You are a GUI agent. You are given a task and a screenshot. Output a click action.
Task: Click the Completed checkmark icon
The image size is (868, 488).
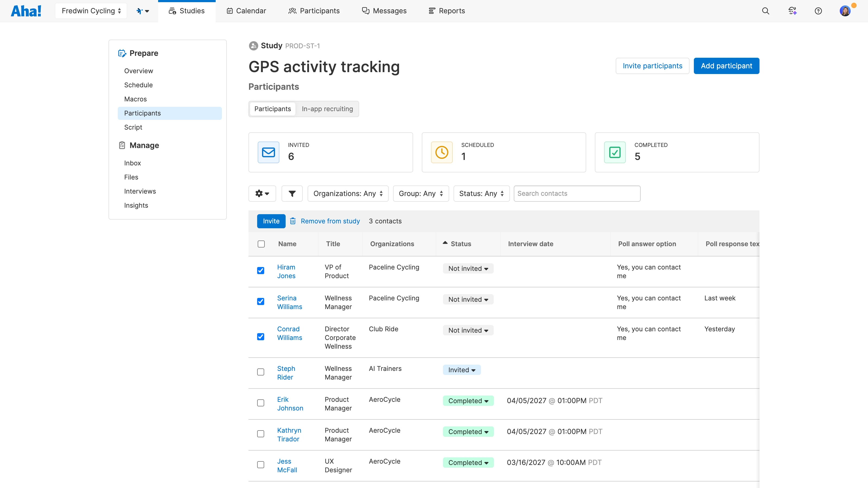click(x=615, y=152)
